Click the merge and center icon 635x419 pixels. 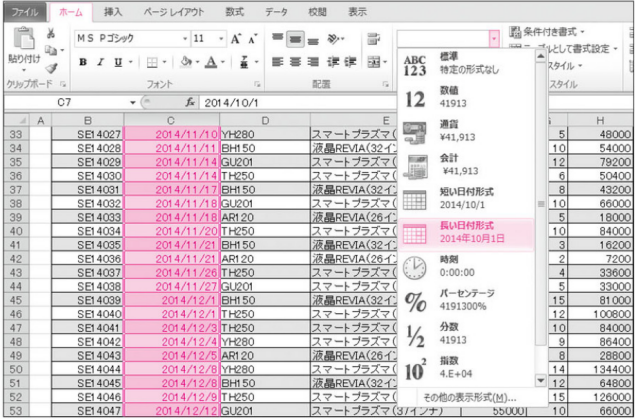click(372, 62)
